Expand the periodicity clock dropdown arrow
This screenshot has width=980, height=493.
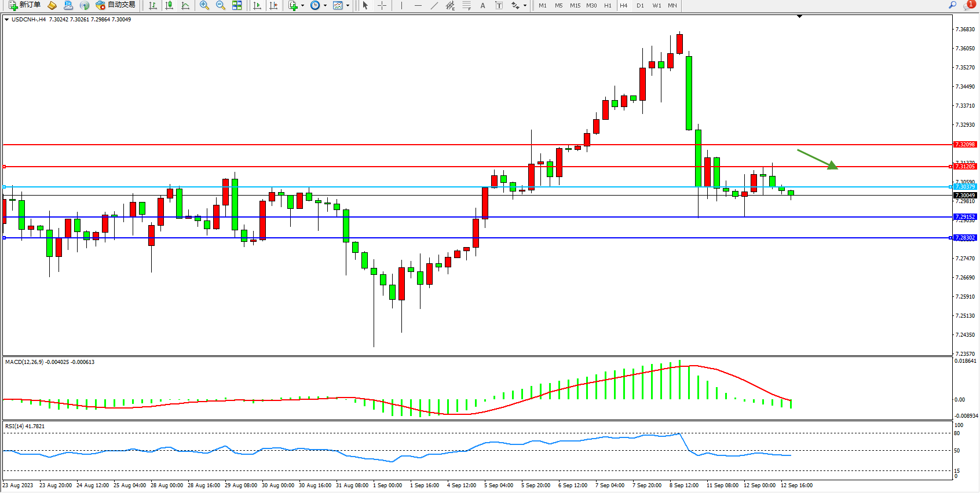coord(325,6)
